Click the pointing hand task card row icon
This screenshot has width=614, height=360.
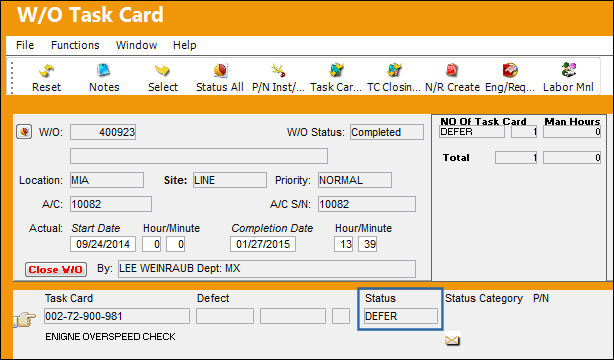(x=25, y=319)
